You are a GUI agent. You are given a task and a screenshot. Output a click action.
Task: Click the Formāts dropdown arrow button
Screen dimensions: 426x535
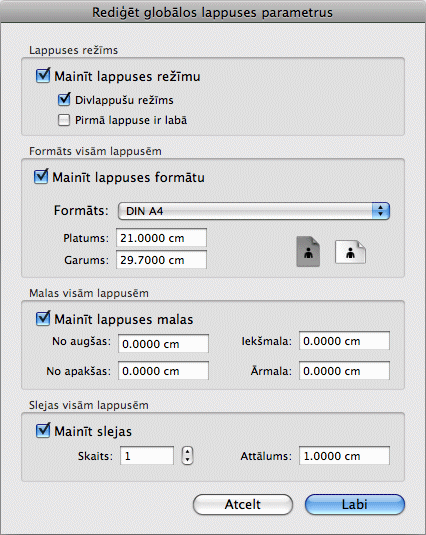tap(381, 211)
